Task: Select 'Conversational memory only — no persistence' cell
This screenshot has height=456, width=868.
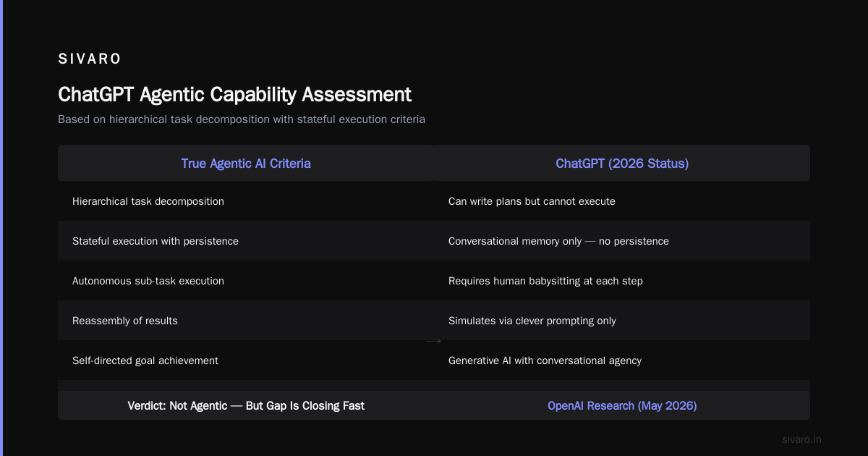Action: tap(622, 241)
